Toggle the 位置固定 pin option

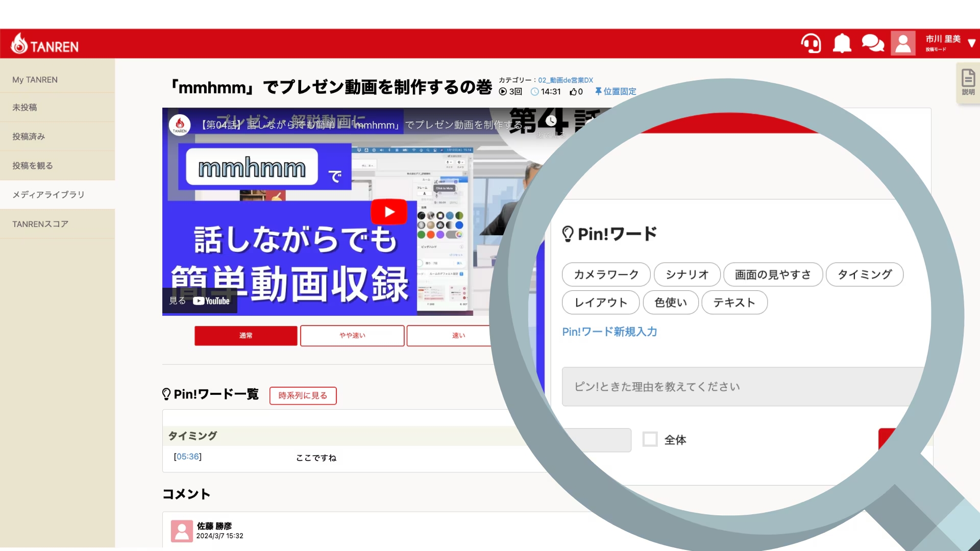(x=616, y=92)
